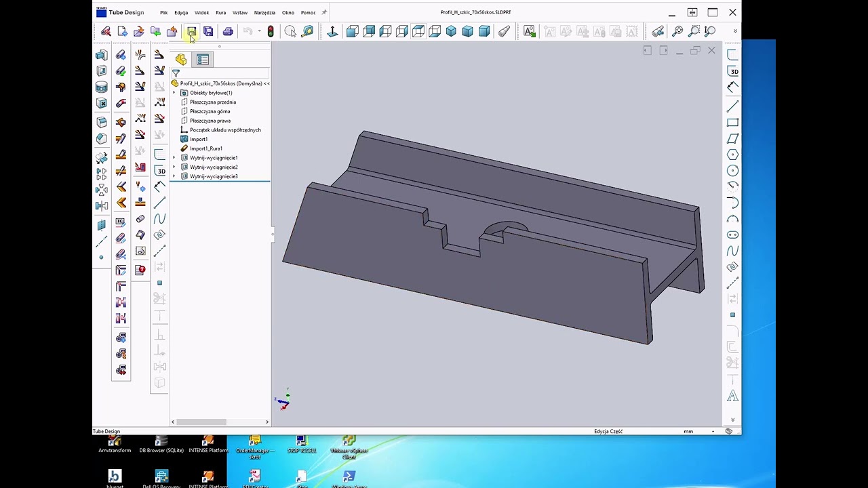Click Zoom to Area icon
Image resolution: width=868 pixels, height=488 pixels.
coord(694,31)
